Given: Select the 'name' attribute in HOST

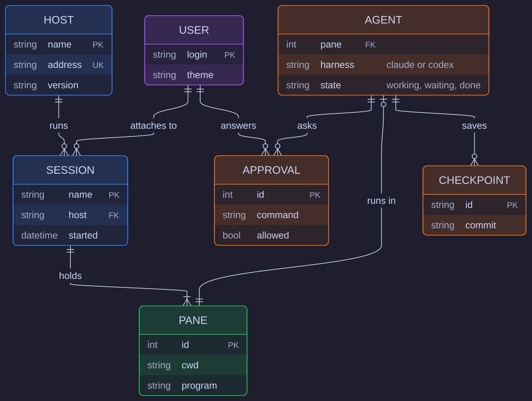Looking at the screenshot, I should click(x=60, y=45).
